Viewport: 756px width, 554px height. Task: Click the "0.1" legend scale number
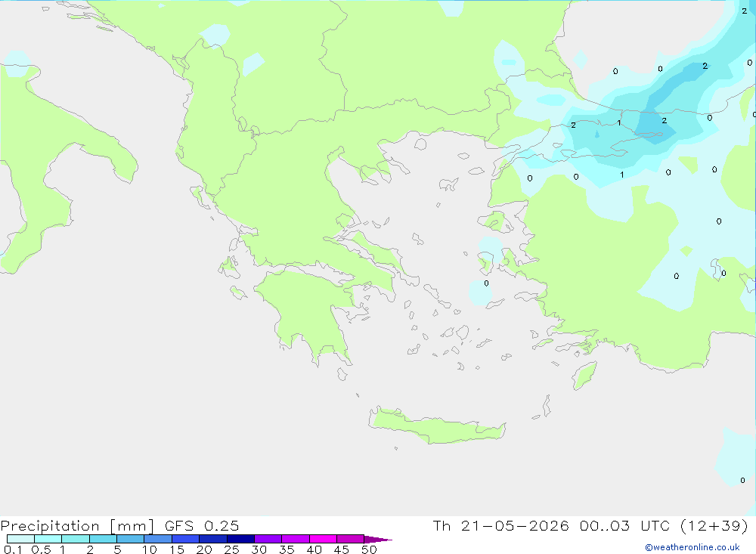(13, 549)
